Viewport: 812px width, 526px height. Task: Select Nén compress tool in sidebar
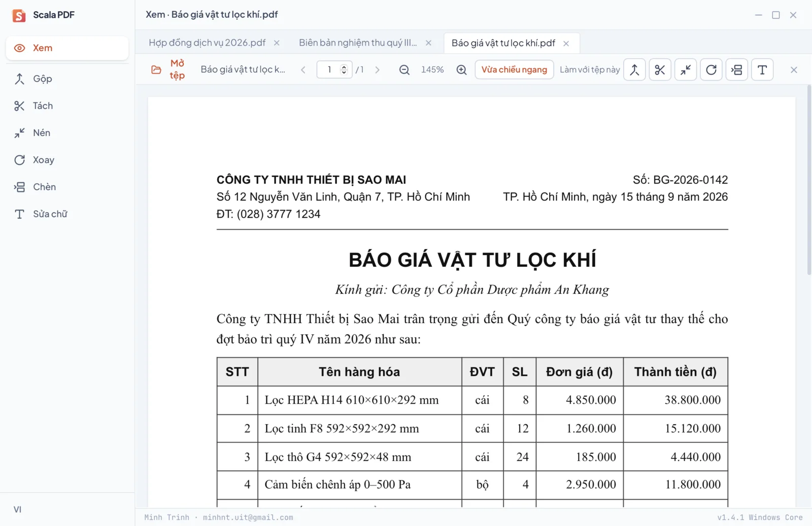pos(67,133)
